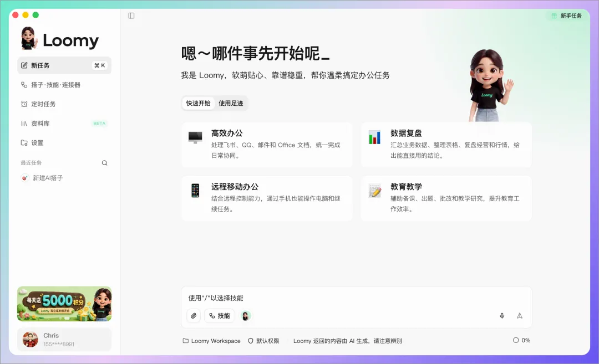This screenshot has width=599, height=364.
Task: Click the 定时任务 alarm clock icon
Action: tap(24, 104)
